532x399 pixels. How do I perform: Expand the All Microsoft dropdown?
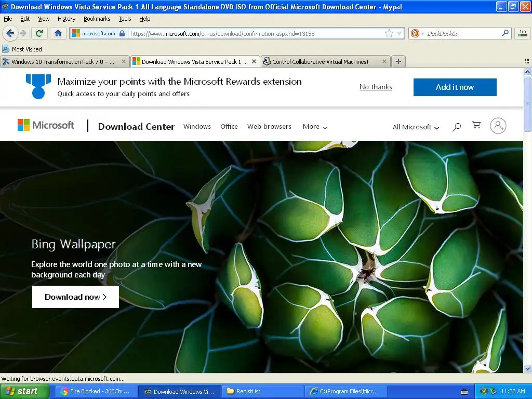pyautogui.click(x=416, y=127)
